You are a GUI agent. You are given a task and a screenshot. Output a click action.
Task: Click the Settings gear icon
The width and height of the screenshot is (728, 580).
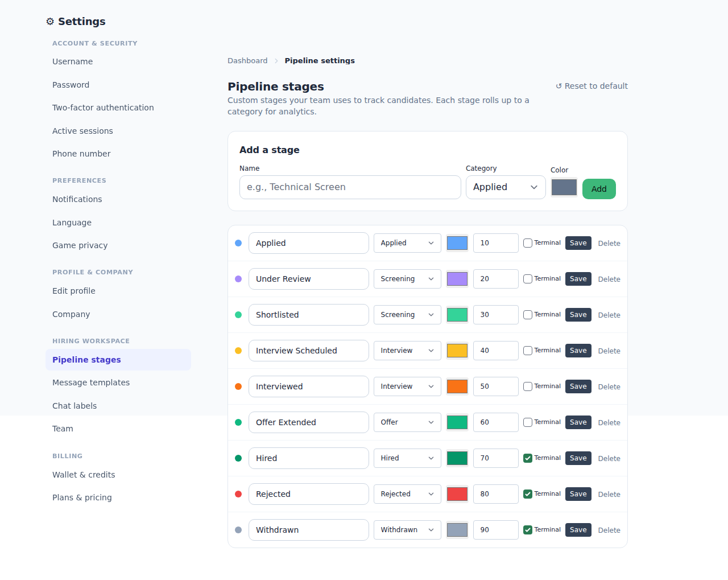50,22
